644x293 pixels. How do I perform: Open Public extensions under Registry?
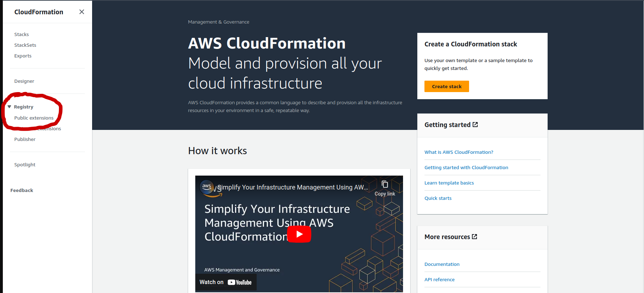pos(34,118)
